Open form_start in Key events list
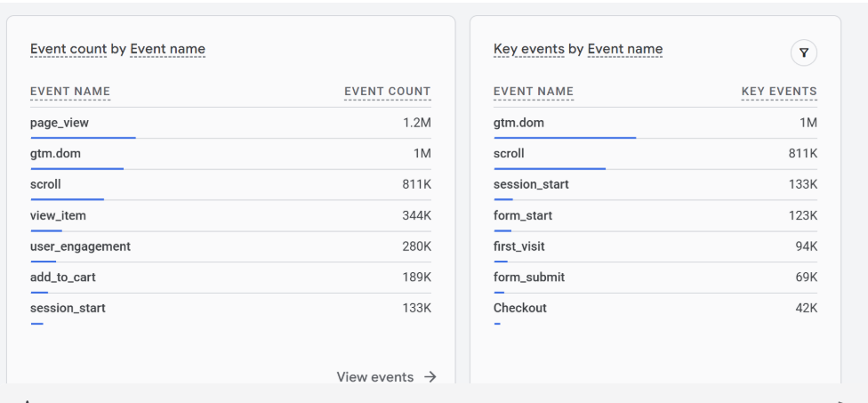The image size is (868, 403). pos(523,215)
